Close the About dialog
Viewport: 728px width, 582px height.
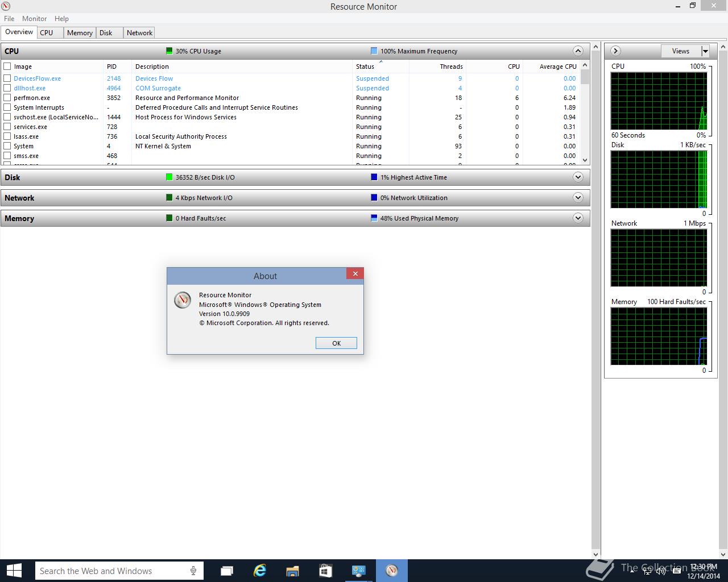tap(355, 274)
